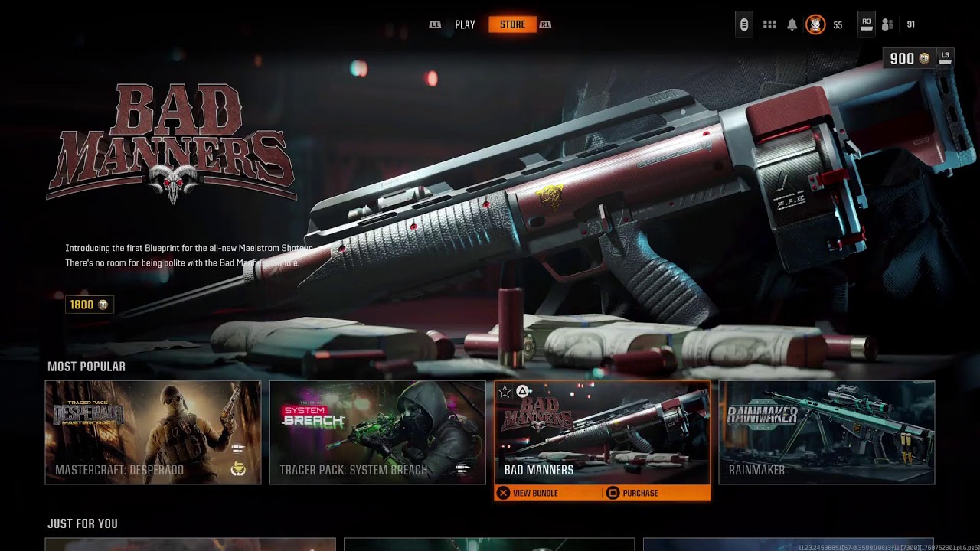The height and width of the screenshot is (551, 980).
Task: Open the Rainmaker bundle card
Action: coord(827,432)
